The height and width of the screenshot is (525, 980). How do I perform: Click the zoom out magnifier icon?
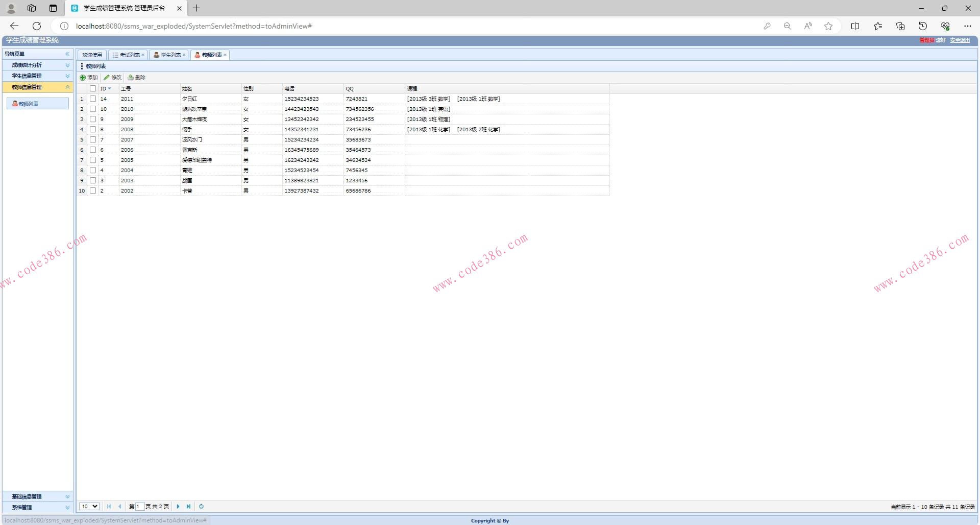click(788, 26)
